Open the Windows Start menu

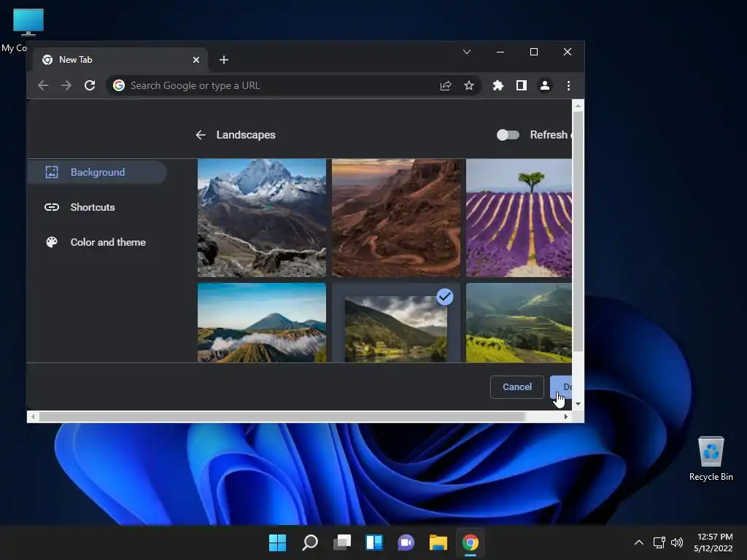click(277, 542)
